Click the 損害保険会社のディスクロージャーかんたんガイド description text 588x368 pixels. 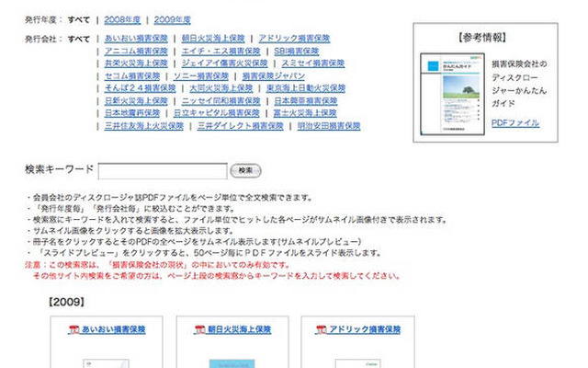click(518, 84)
